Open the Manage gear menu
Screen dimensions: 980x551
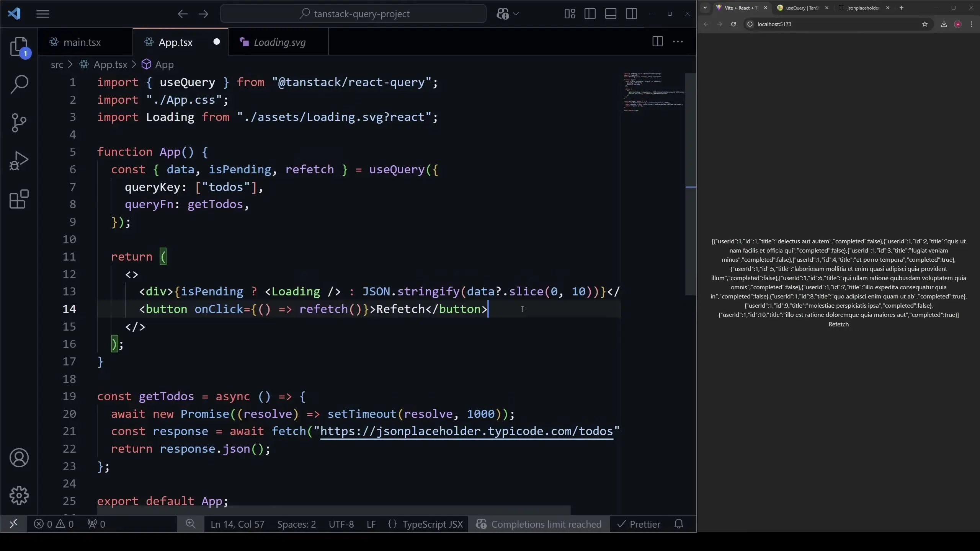pos(19,496)
